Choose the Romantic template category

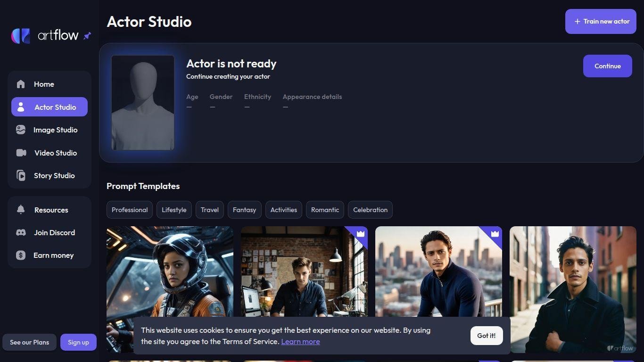click(325, 210)
